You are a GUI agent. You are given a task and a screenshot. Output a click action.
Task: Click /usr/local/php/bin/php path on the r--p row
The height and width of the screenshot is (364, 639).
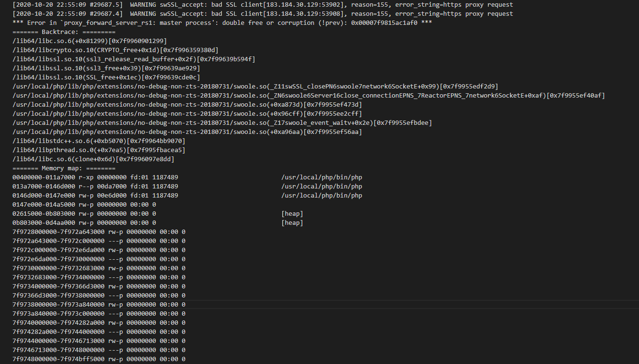pyautogui.click(x=321, y=187)
